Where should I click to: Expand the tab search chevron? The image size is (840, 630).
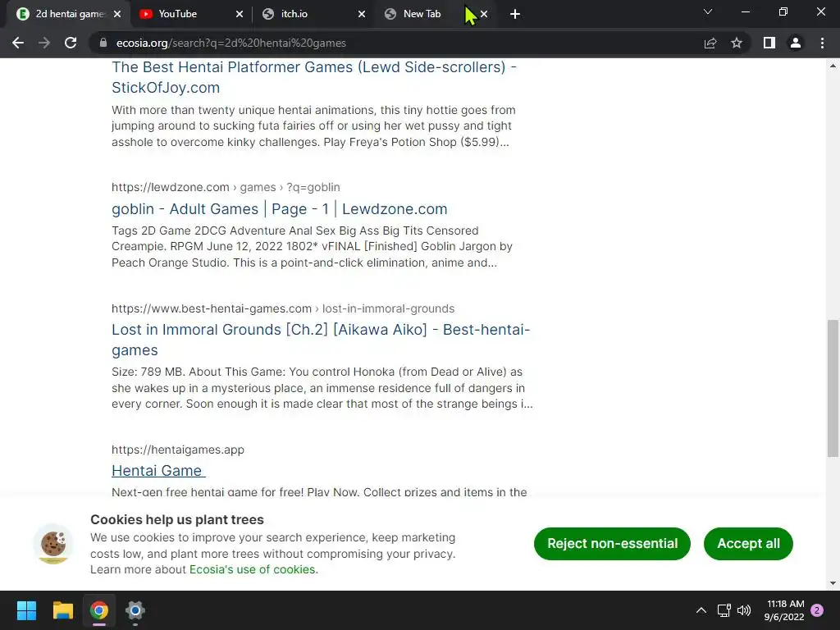coord(708,11)
